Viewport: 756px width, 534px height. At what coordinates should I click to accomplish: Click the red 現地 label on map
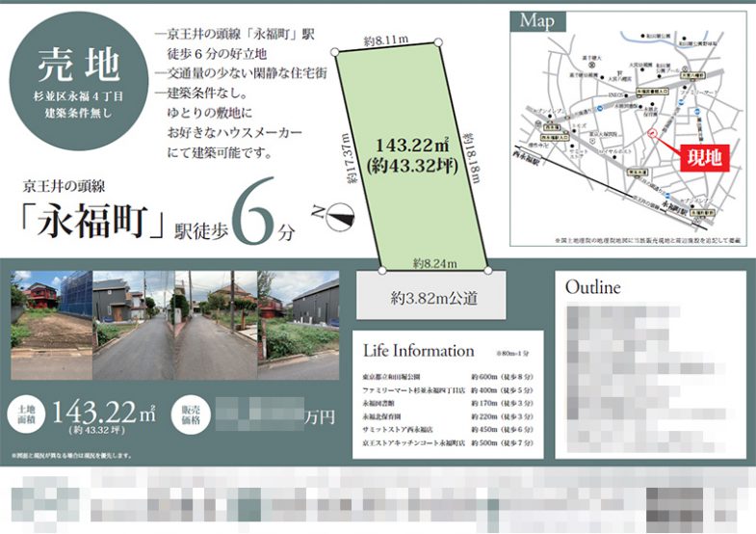click(x=704, y=159)
